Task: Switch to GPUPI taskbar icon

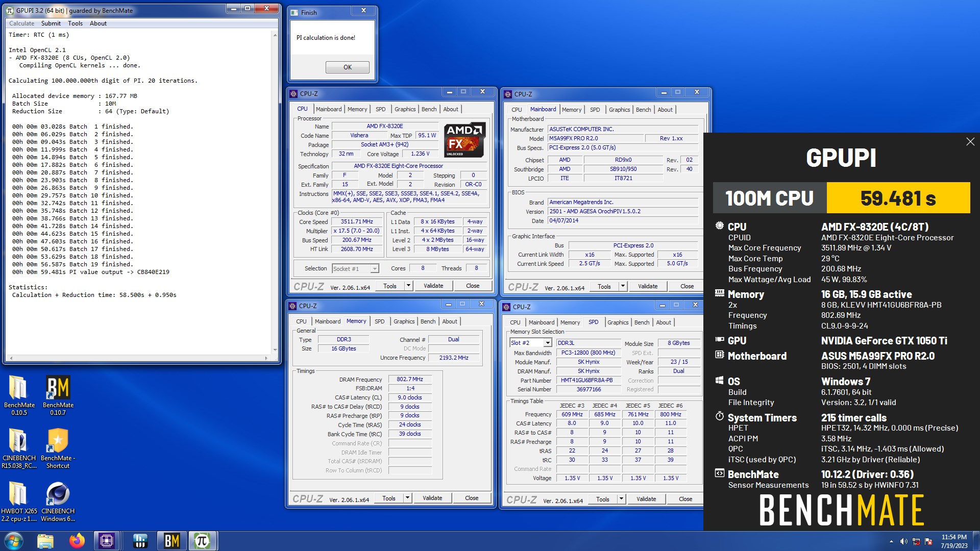Action: pos(202,541)
